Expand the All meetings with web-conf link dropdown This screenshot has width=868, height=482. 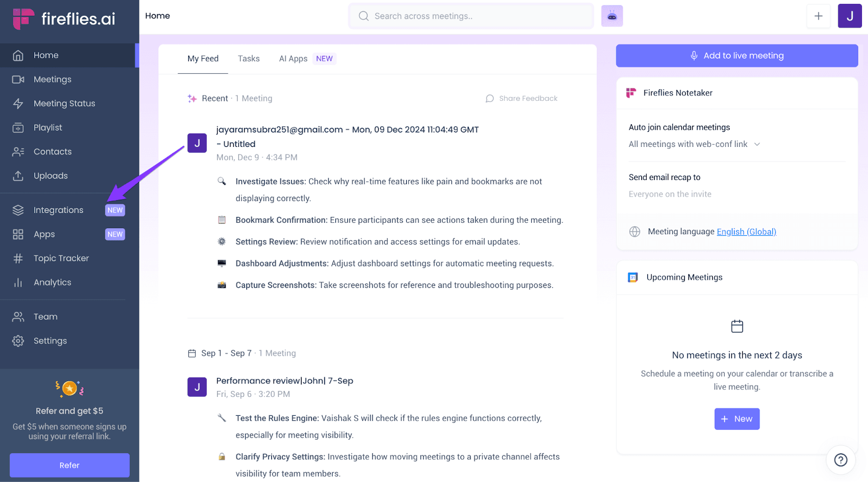point(694,144)
